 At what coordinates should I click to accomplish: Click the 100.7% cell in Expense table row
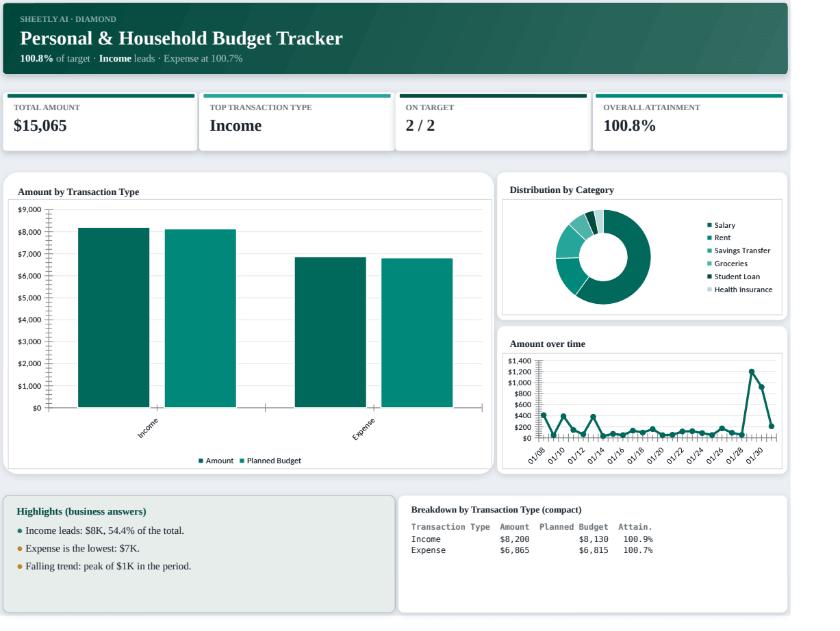tap(638, 550)
